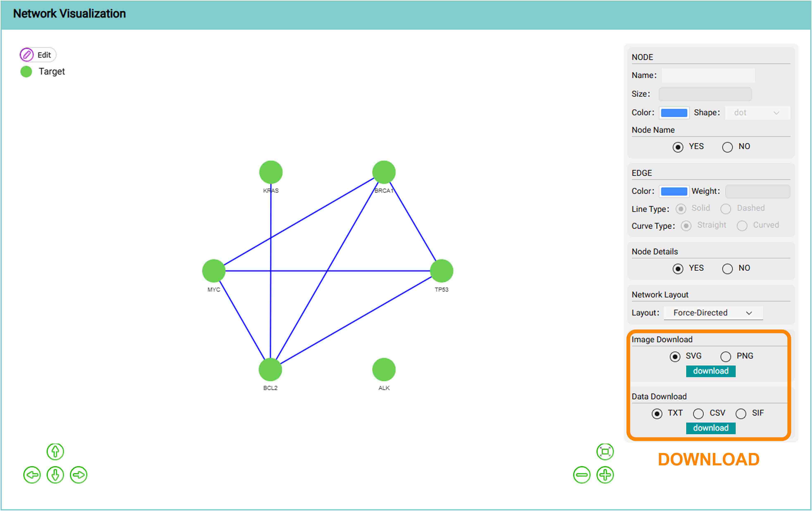This screenshot has width=812, height=511.
Task: Pan the network left with the arrow icon
Action: tap(32, 475)
